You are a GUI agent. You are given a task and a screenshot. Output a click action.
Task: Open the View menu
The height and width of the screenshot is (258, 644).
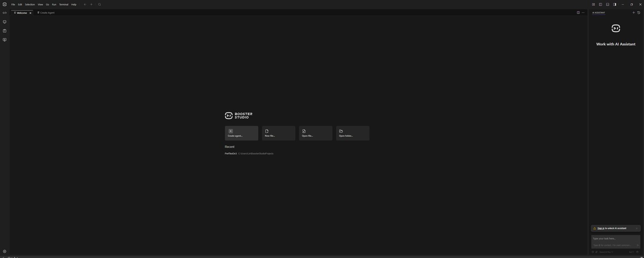[x=40, y=4]
